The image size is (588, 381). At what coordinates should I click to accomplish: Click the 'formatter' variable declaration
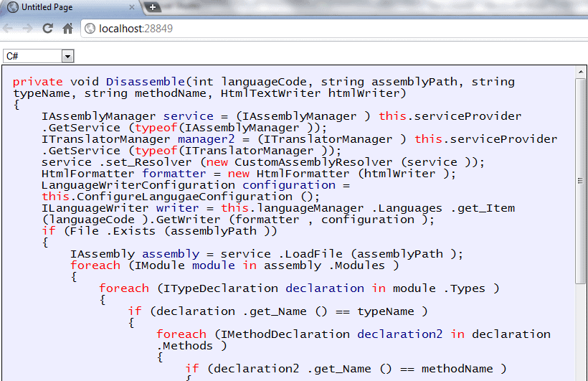click(174, 174)
